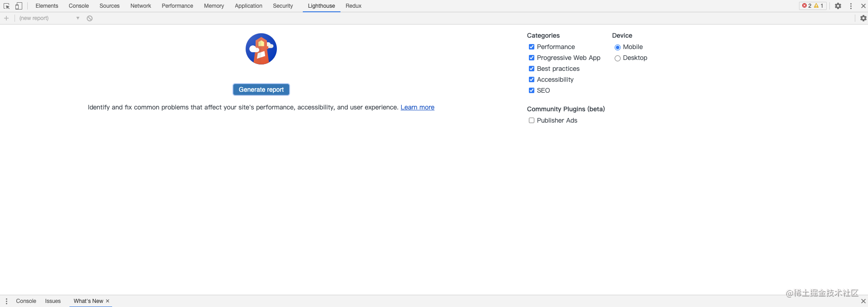
Task: Close the bottom drawer
Action: click(x=863, y=301)
